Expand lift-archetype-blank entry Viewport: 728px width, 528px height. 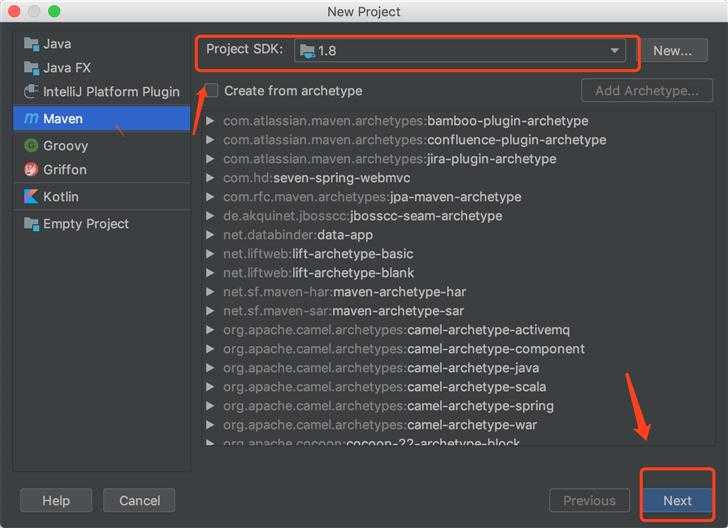210,273
